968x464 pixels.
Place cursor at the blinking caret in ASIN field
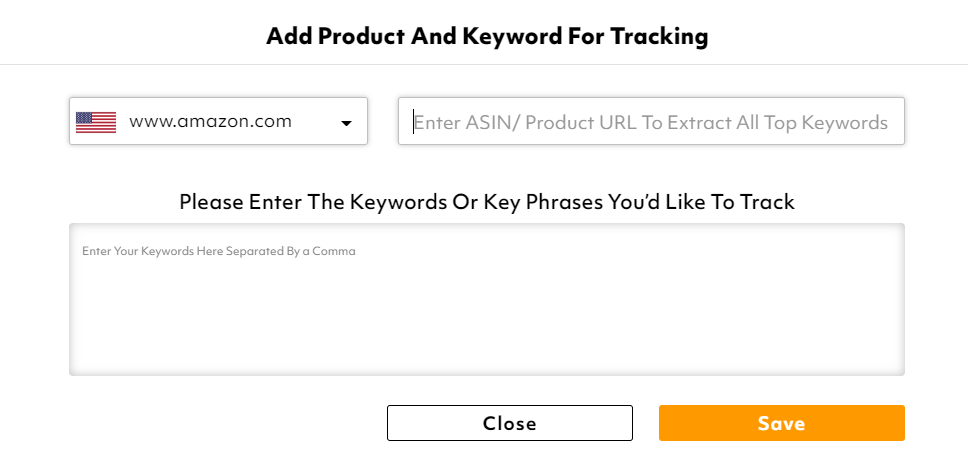pyautogui.click(x=414, y=122)
